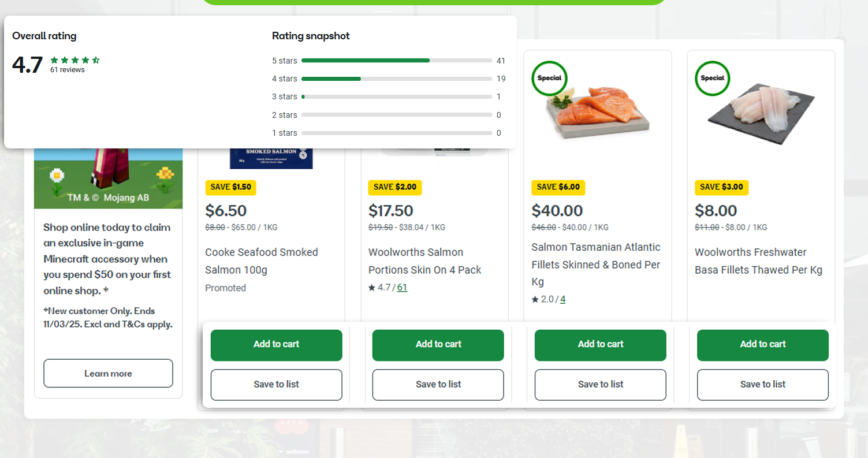This screenshot has width=868, height=458.
Task: Open the 4 reviews link for Tasmanian Salmon
Action: point(562,299)
